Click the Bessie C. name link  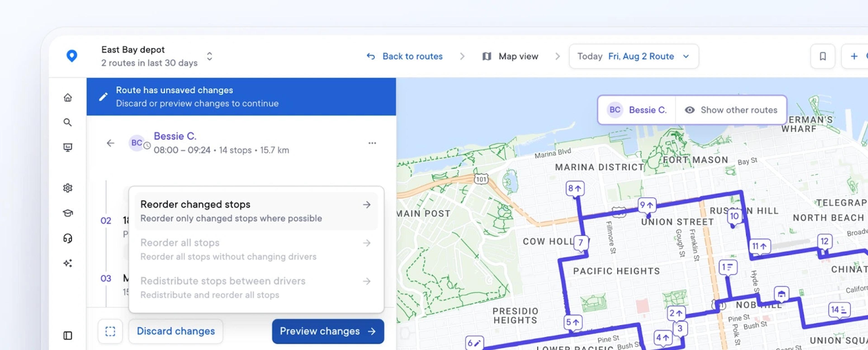point(175,136)
